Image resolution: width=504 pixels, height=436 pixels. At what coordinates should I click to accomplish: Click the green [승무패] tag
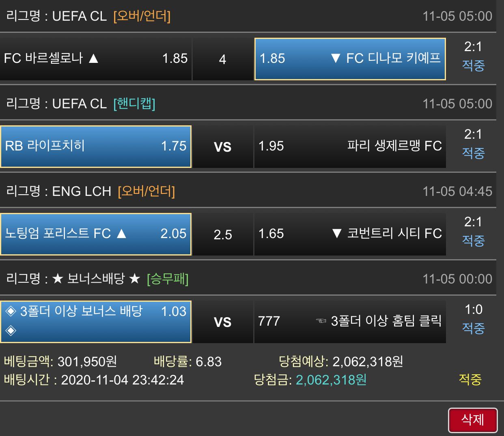pyautogui.click(x=168, y=279)
